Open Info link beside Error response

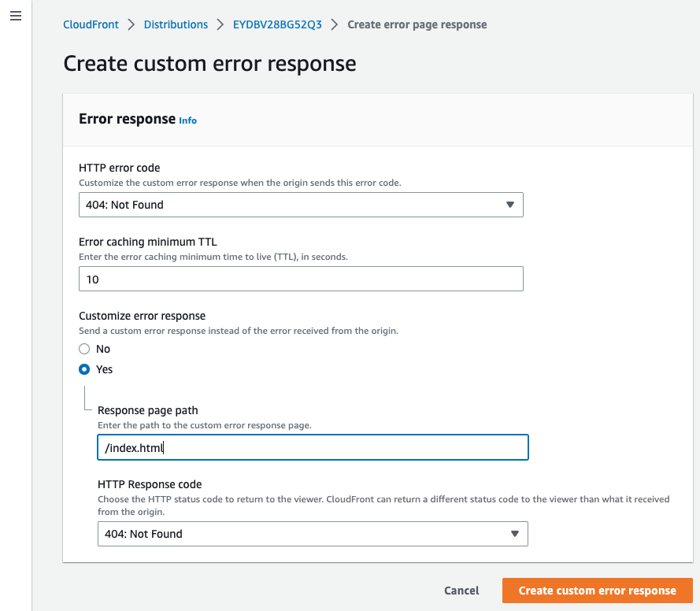pyautogui.click(x=187, y=120)
